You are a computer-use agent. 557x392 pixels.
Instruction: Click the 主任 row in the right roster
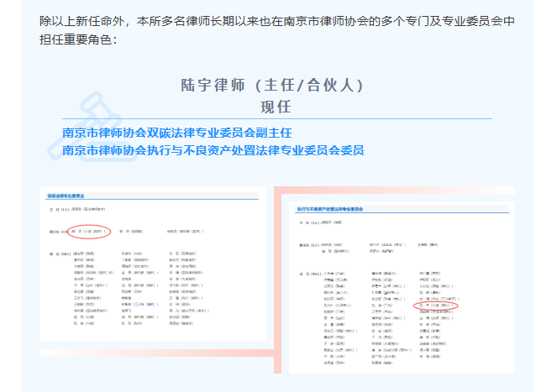[x=321, y=223]
